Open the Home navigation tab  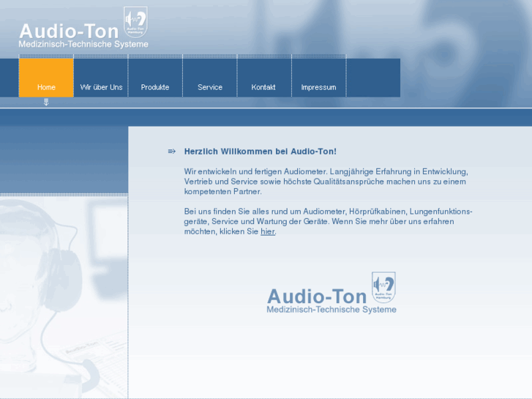pos(46,78)
